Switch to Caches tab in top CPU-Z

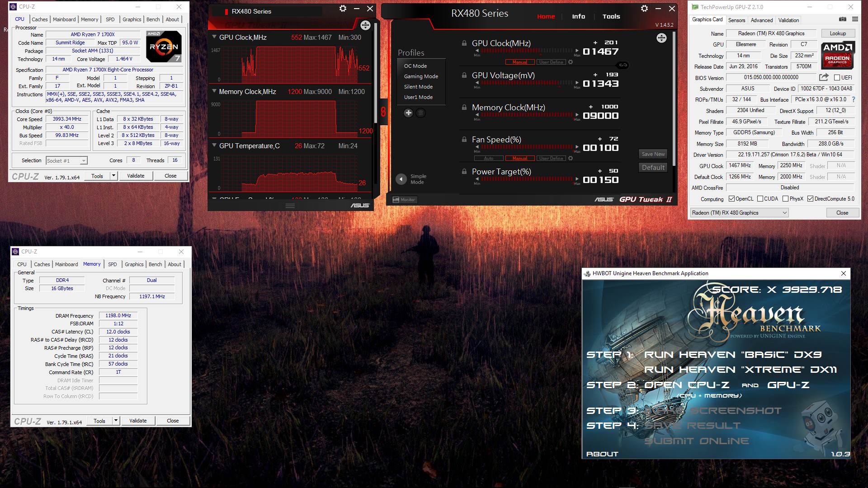(x=40, y=19)
